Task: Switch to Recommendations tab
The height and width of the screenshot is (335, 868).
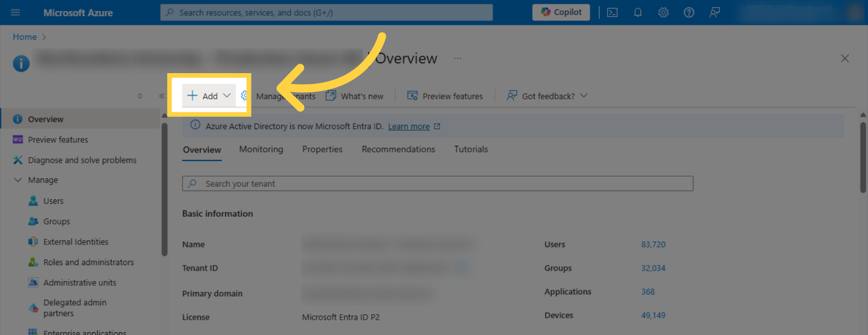Action: [x=398, y=149]
